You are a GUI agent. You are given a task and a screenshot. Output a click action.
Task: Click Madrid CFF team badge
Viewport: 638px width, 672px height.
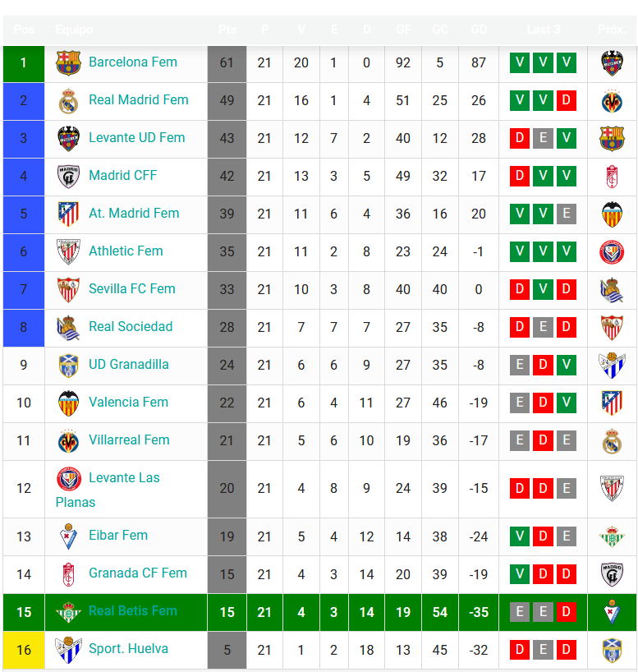pos(68,176)
